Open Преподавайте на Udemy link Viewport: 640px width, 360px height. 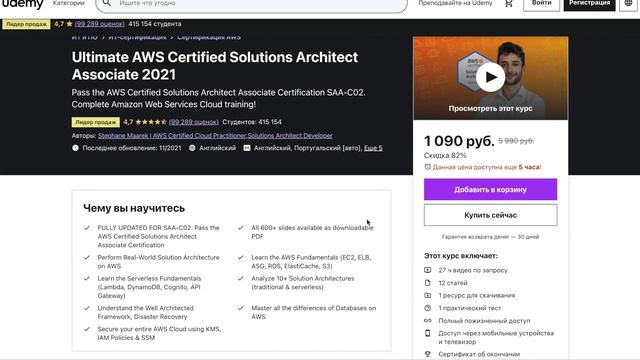455,3
